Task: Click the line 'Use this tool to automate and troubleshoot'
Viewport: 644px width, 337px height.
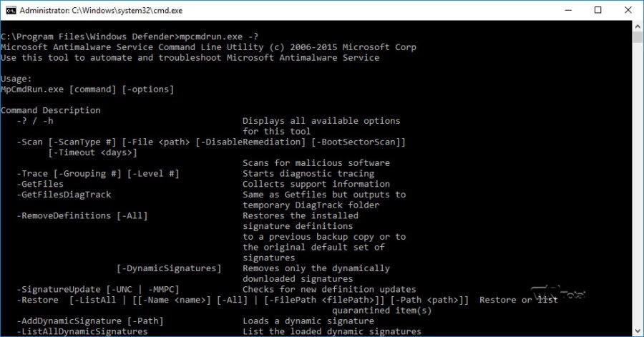Action: (x=190, y=58)
